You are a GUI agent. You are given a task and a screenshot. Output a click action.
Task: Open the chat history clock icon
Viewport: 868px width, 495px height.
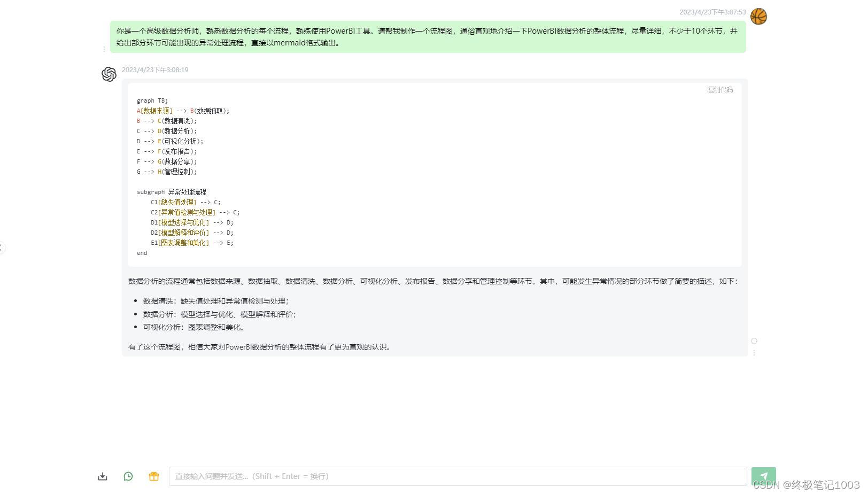(128, 476)
